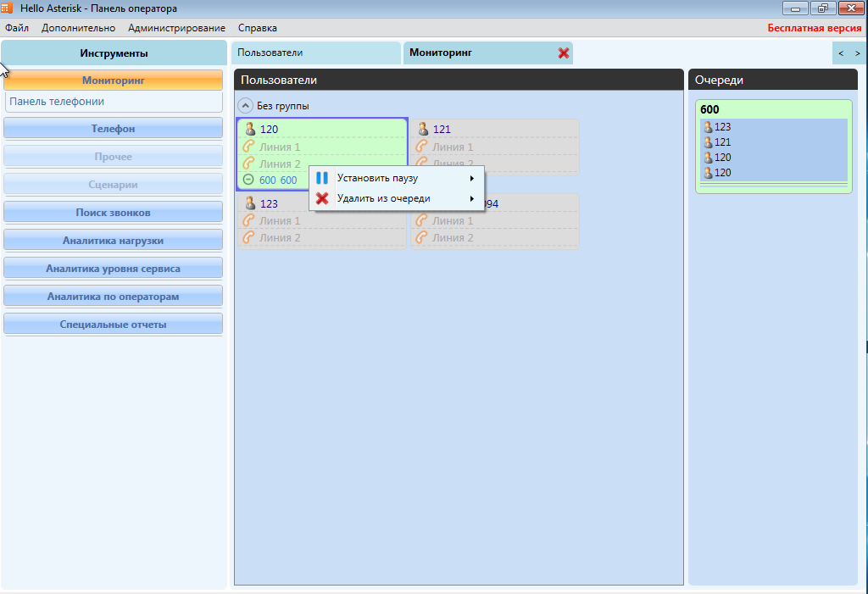The width and height of the screenshot is (868, 594).
Task: Expand the Установить паузу submenu arrow
Action: 471,178
